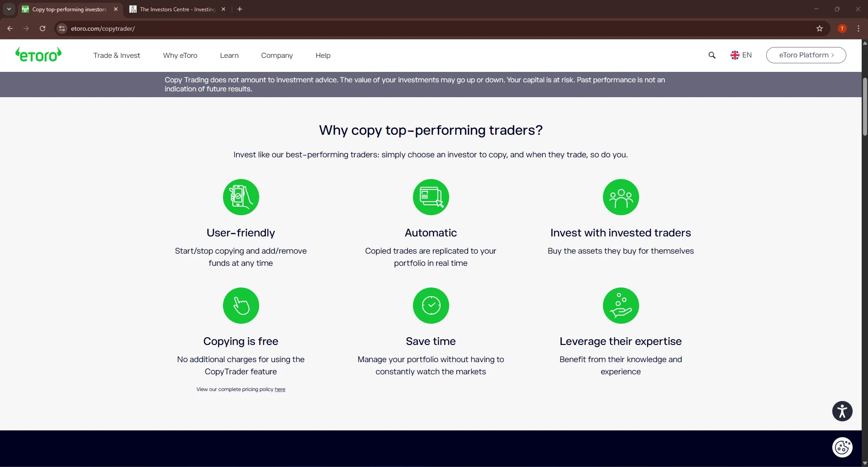Open the EN language selector
Screen dimensions: 868x467
tap(741, 55)
